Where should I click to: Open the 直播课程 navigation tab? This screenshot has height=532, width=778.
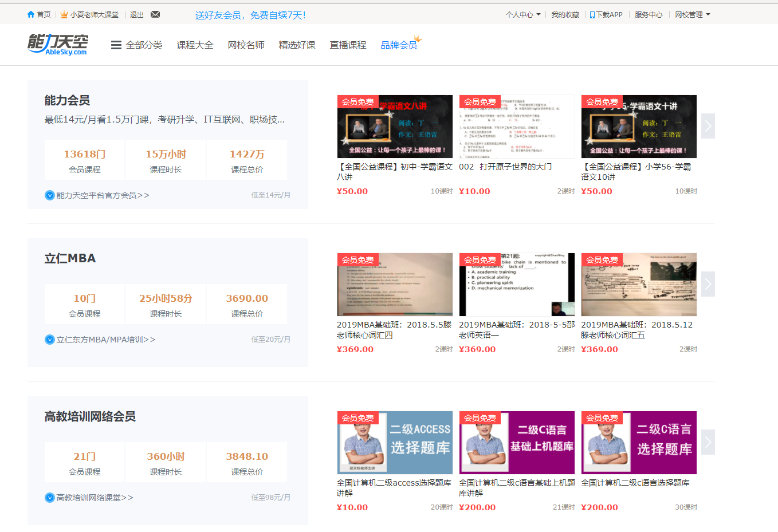point(348,45)
